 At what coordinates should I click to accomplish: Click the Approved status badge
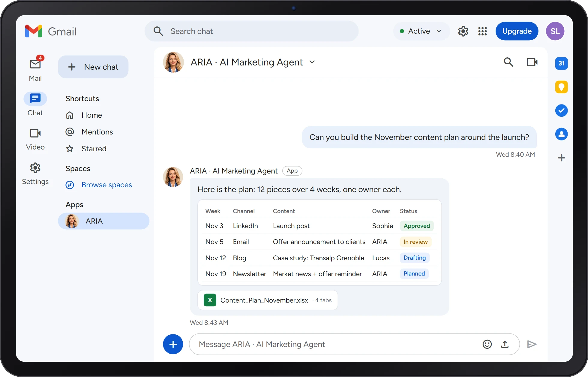(417, 226)
